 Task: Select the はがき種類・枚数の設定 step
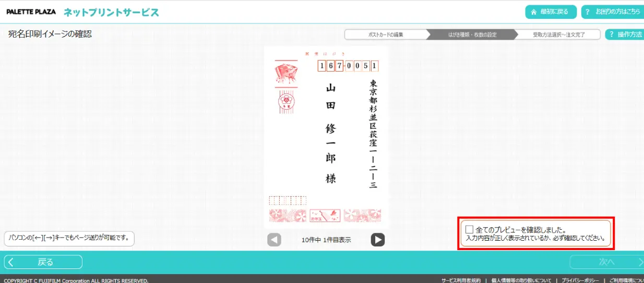pyautogui.click(x=472, y=35)
